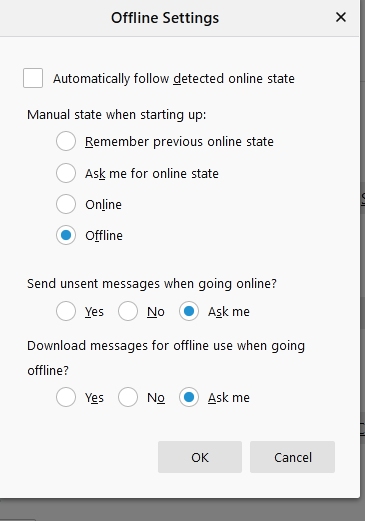Select the Offline startup state radio
This screenshot has height=521, width=365.
tap(66, 235)
